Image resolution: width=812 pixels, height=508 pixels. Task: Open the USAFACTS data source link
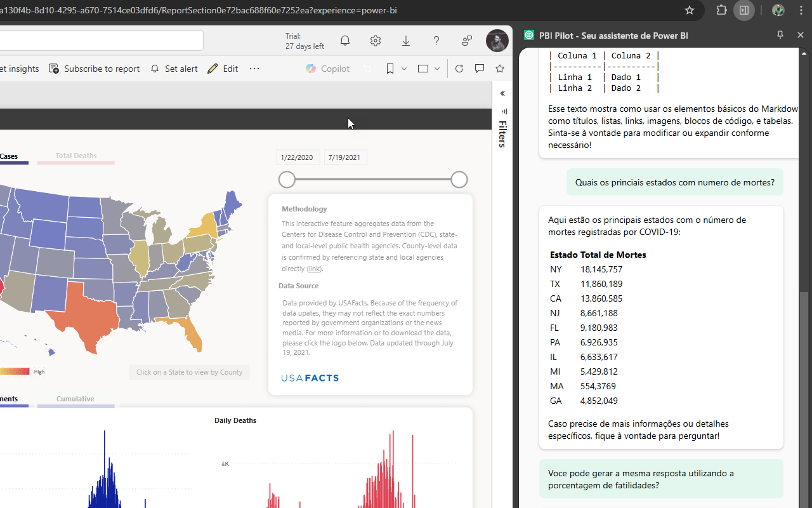click(x=310, y=377)
